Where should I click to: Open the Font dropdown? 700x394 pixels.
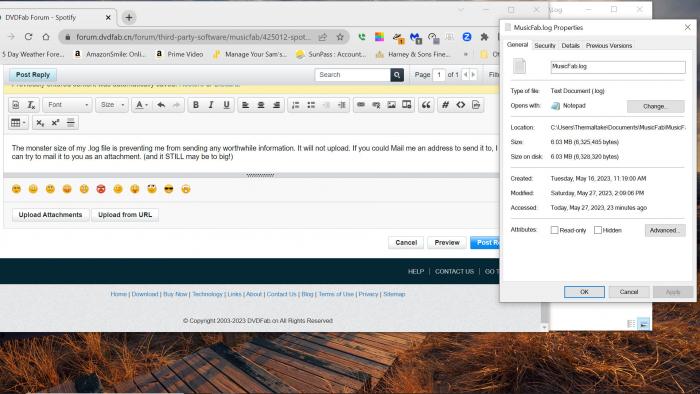click(67, 105)
